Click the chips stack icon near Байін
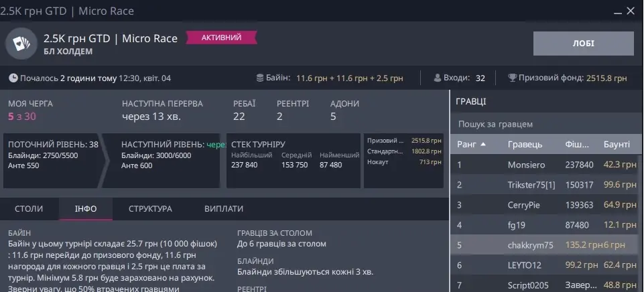This screenshot has height=292, width=644. [261, 78]
